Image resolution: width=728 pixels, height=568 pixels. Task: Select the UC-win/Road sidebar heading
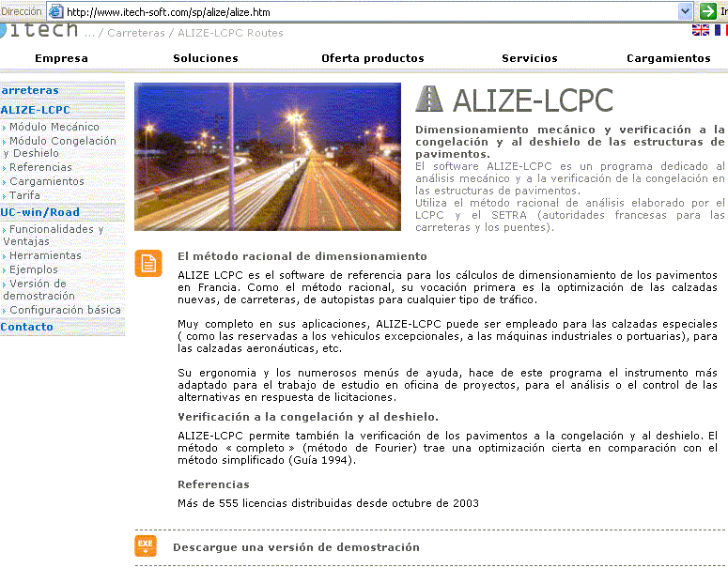40,212
